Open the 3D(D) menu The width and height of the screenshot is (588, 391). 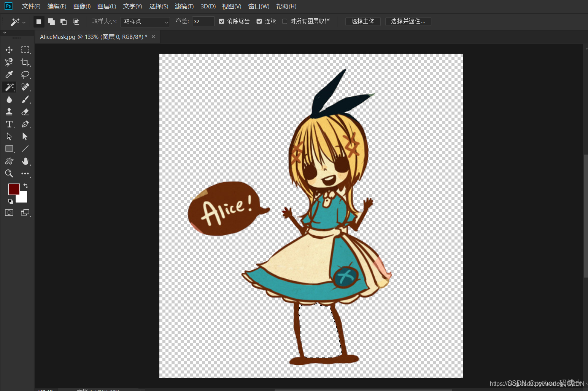tap(208, 6)
